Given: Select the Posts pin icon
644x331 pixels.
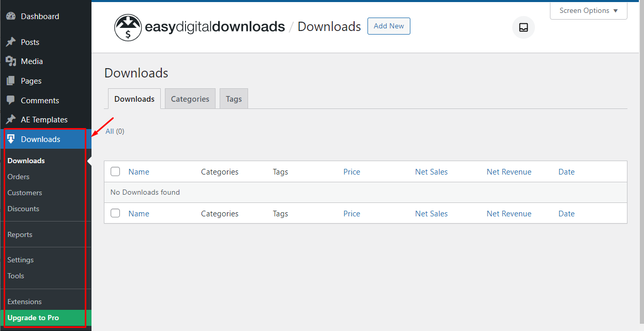Looking at the screenshot, I should point(11,42).
